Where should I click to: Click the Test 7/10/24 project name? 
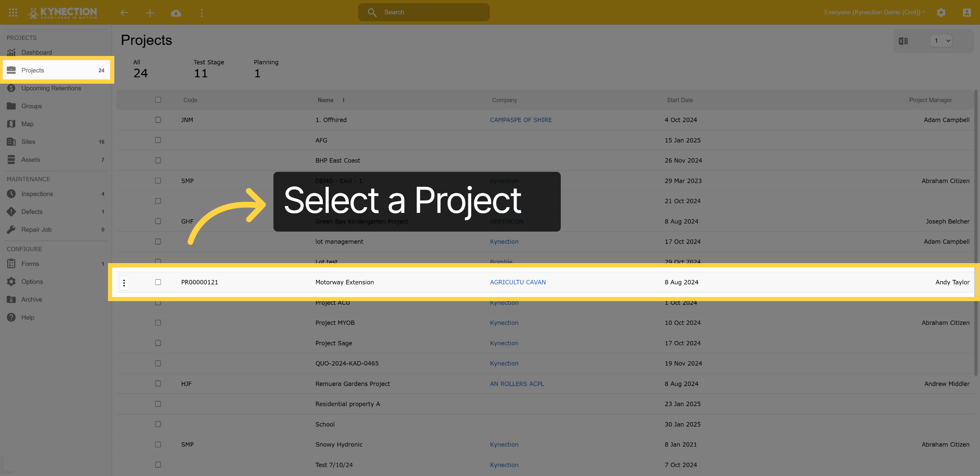334,465
